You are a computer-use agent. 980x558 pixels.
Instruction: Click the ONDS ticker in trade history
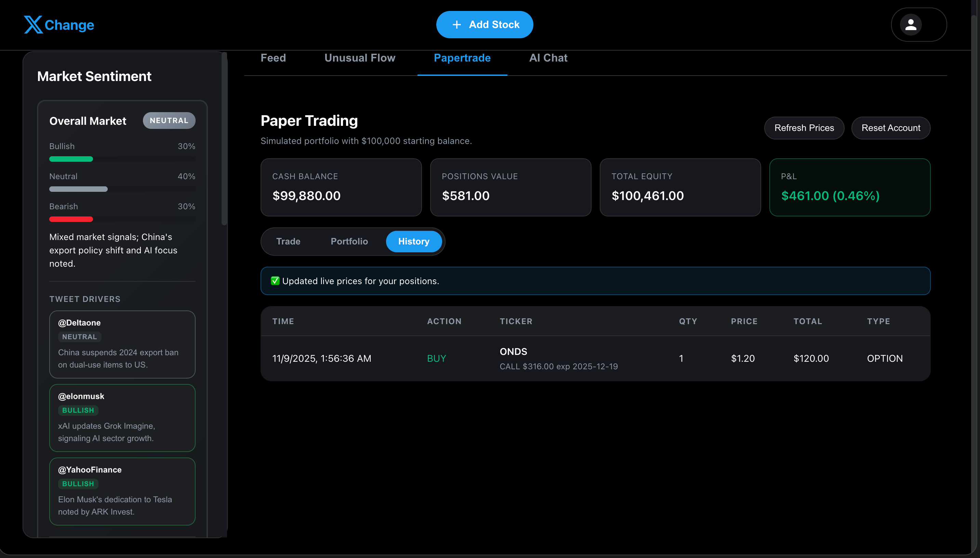(x=513, y=351)
